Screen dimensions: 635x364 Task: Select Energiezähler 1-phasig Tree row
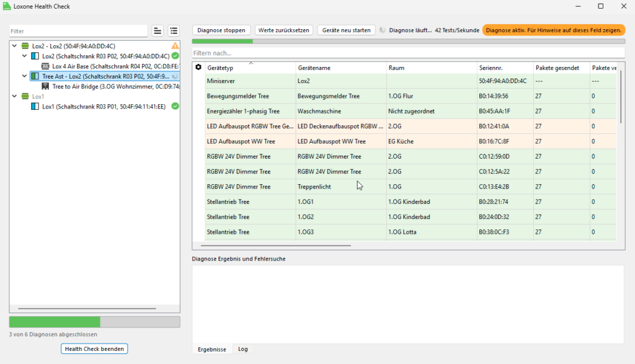click(x=411, y=111)
